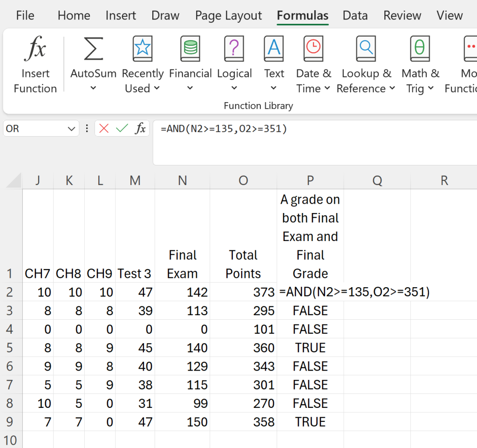Image resolution: width=477 pixels, height=448 pixels.
Task: Click the Select All corner triangle
Action: point(15,181)
